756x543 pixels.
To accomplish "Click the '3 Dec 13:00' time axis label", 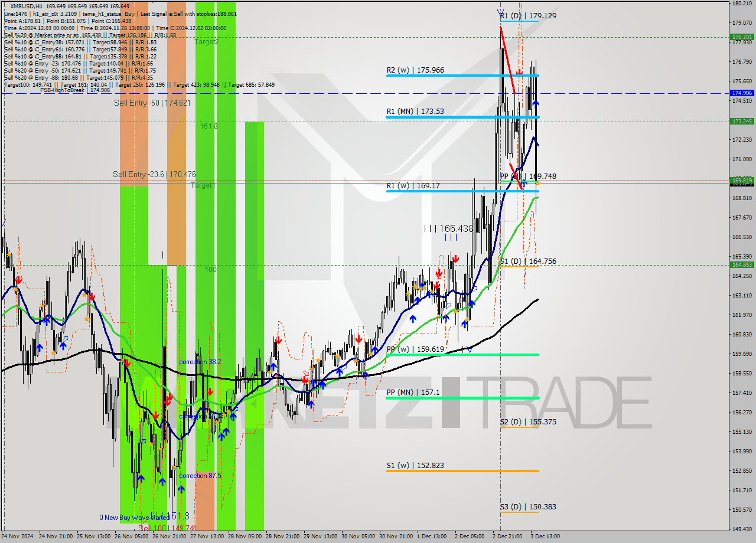I will pyautogui.click(x=545, y=537).
